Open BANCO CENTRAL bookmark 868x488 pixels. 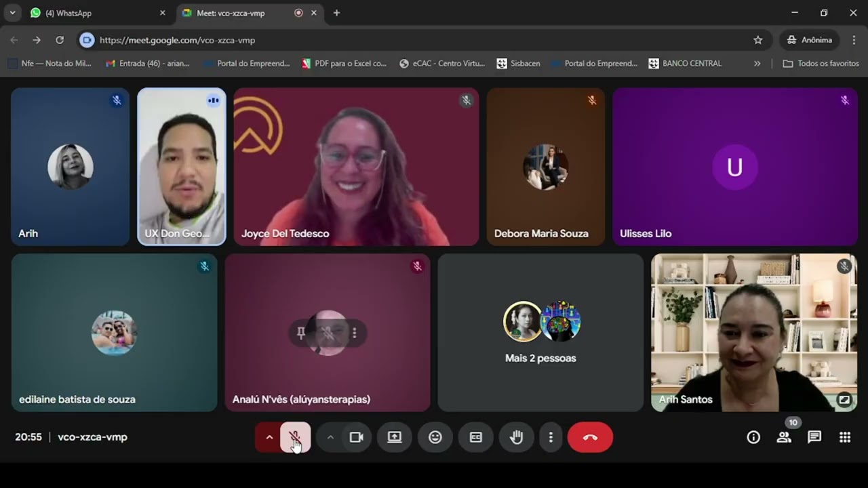pyautogui.click(x=685, y=63)
